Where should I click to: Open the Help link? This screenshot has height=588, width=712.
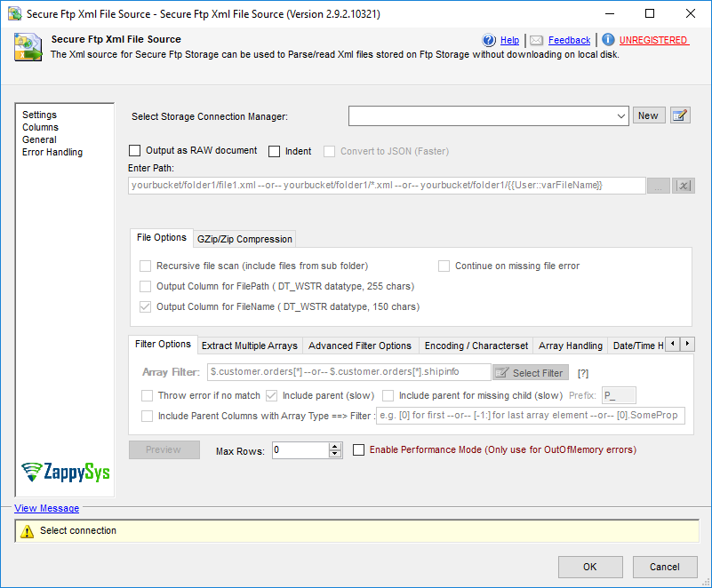(x=509, y=40)
